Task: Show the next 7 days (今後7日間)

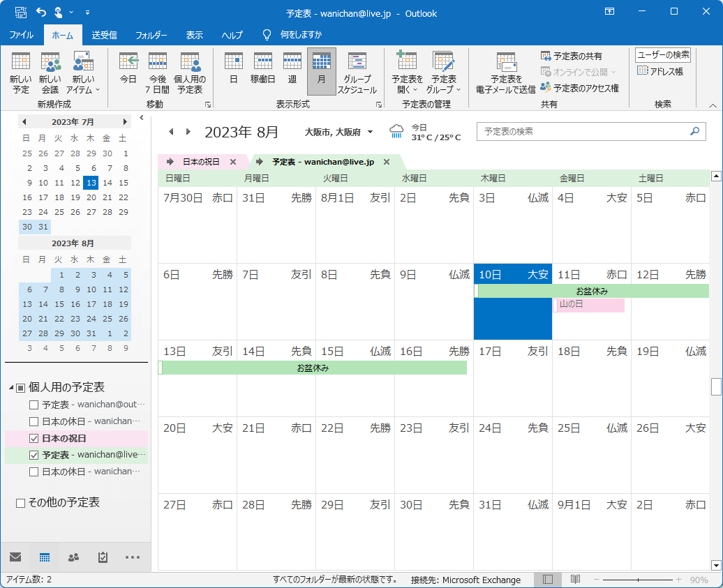Action: coord(157,73)
